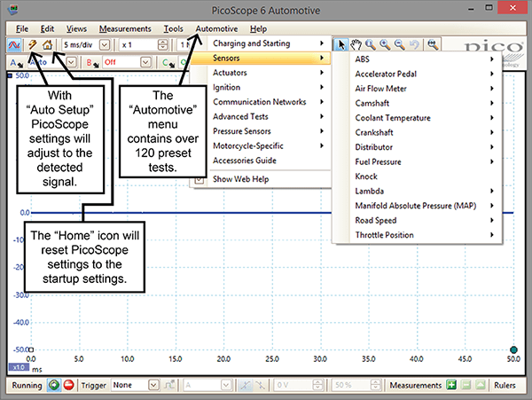532x400 pixels.
Task: Expand Pressure Sensors submenu
Action: (260, 131)
